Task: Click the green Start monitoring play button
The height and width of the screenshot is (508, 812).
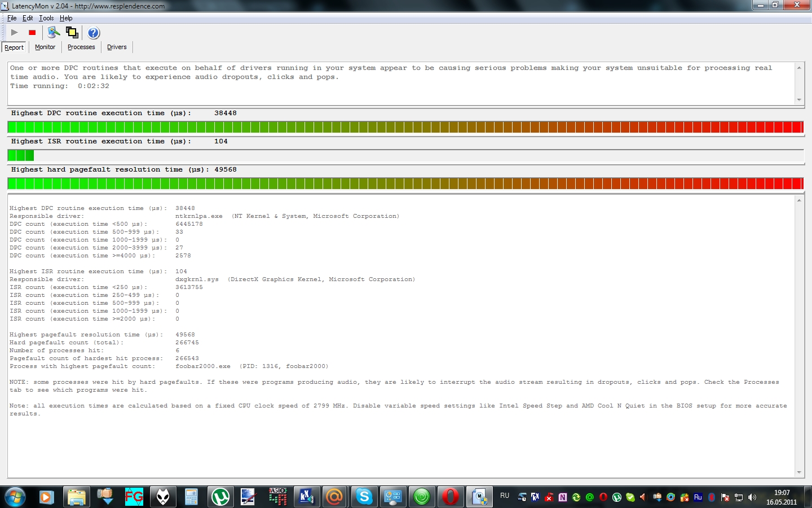Action: (x=15, y=33)
